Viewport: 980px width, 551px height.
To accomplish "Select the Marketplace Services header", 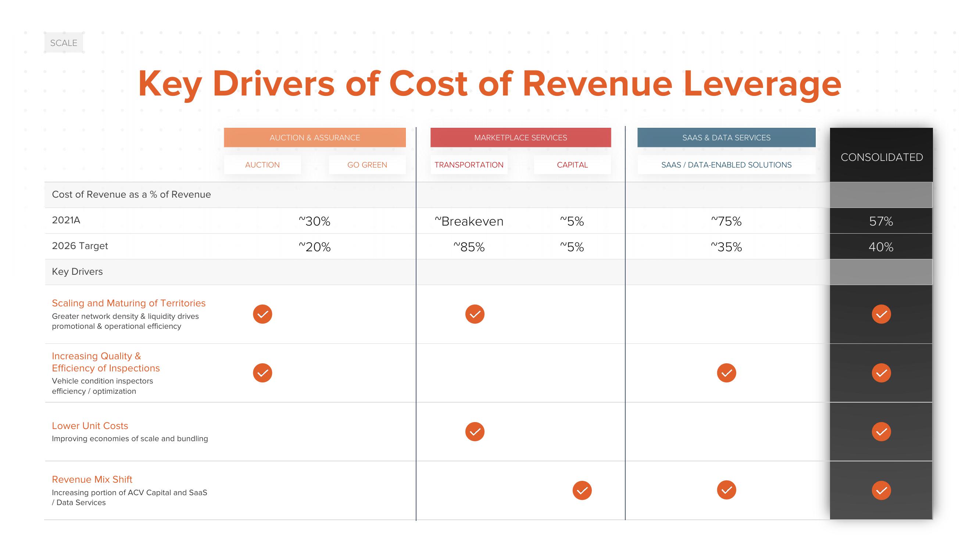I will click(x=521, y=138).
